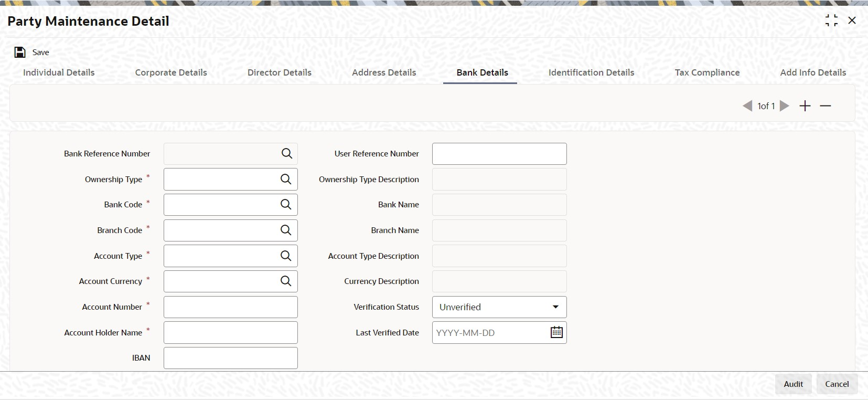Viewport: 868px width, 400px height.
Task: Click the Verification Status label
Action: pyautogui.click(x=386, y=307)
